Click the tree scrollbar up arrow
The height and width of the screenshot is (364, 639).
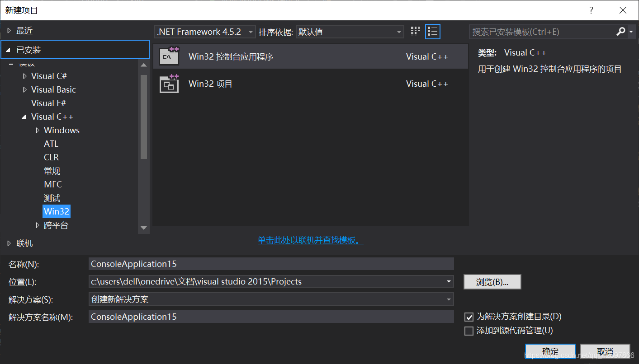pos(144,65)
